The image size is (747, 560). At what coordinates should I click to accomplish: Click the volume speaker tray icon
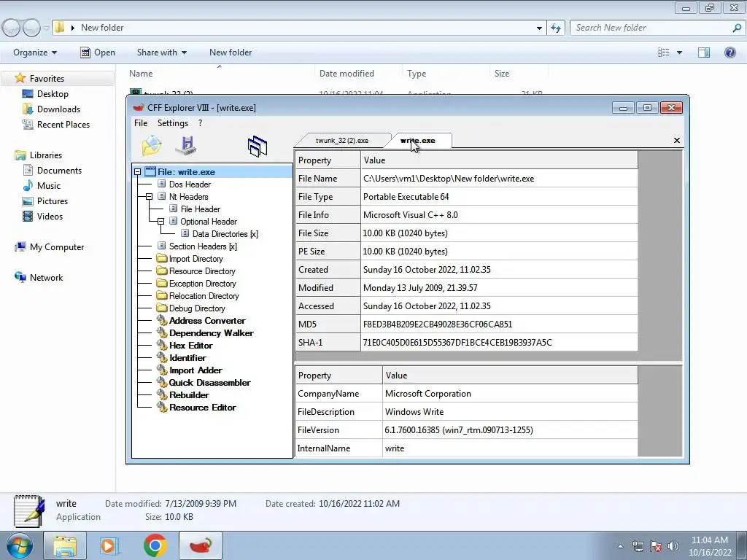coord(673,546)
